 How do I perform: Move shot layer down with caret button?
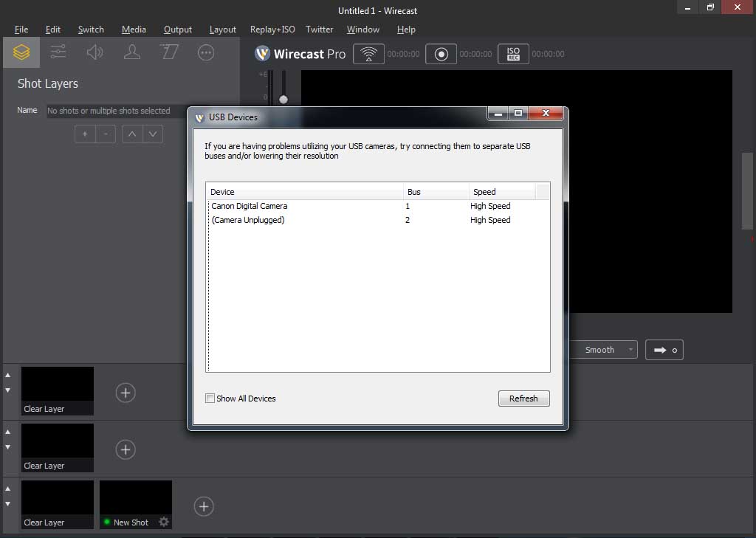pyautogui.click(x=153, y=134)
